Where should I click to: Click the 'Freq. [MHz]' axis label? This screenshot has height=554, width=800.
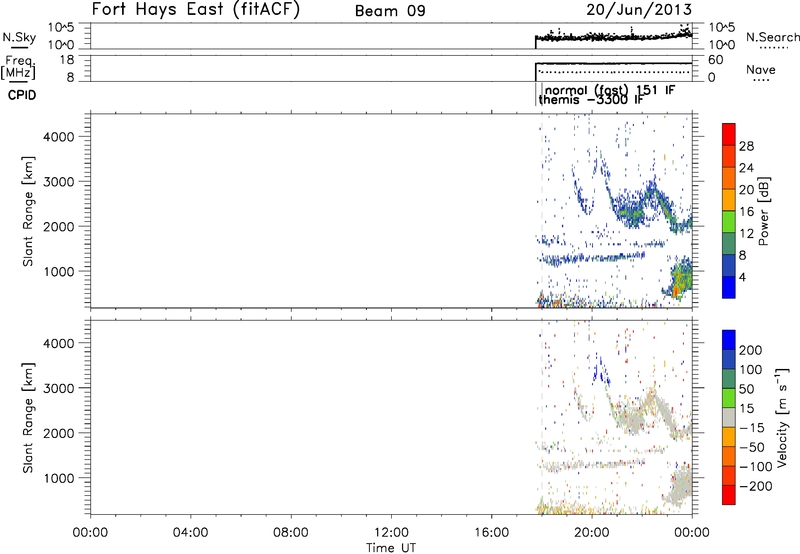[18, 67]
